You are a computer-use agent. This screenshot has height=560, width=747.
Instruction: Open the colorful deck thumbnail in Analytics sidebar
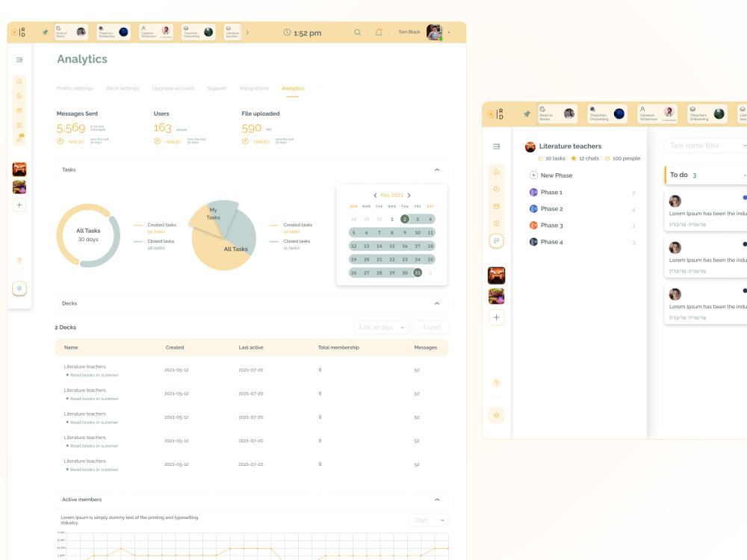pos(19,187)
